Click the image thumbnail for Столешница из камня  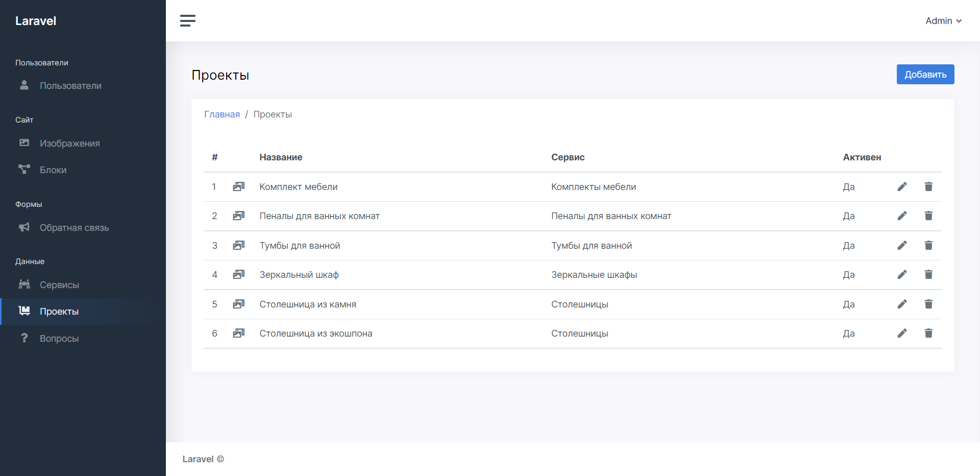click(238, 304)
